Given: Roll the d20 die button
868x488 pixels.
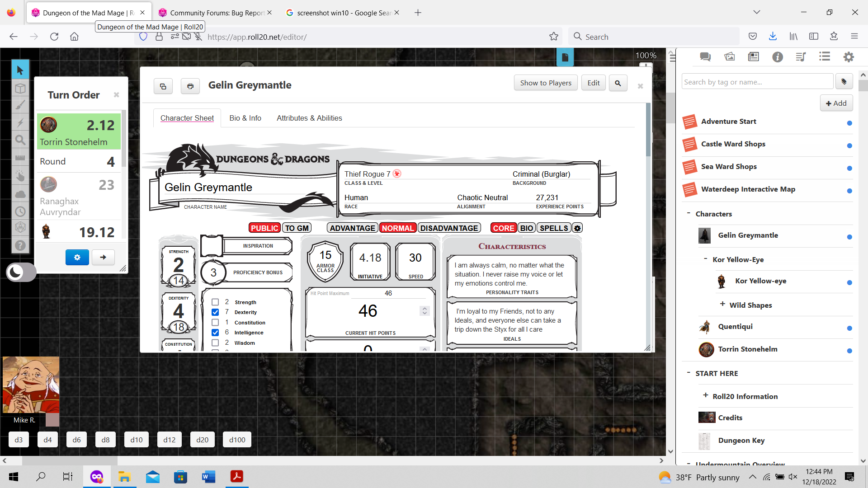Looking at the screenshot, I should [202, 440].
